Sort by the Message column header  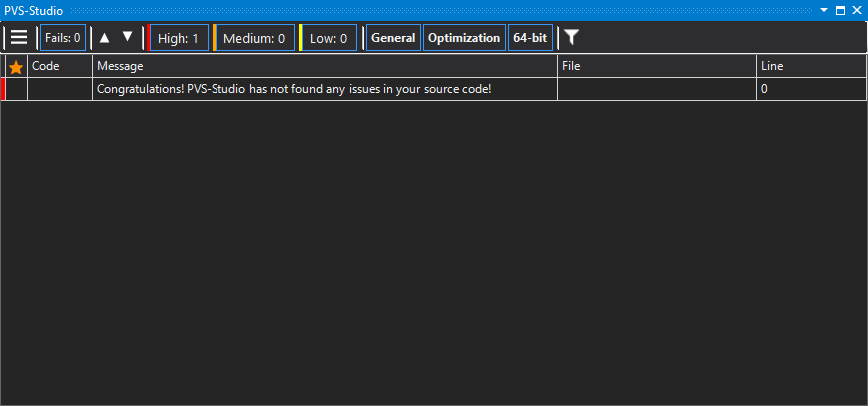(324, 66)
